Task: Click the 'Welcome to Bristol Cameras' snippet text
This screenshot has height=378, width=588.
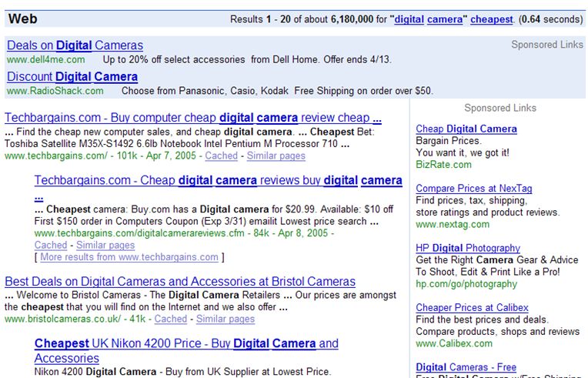Action: click(x=79, y=295)
